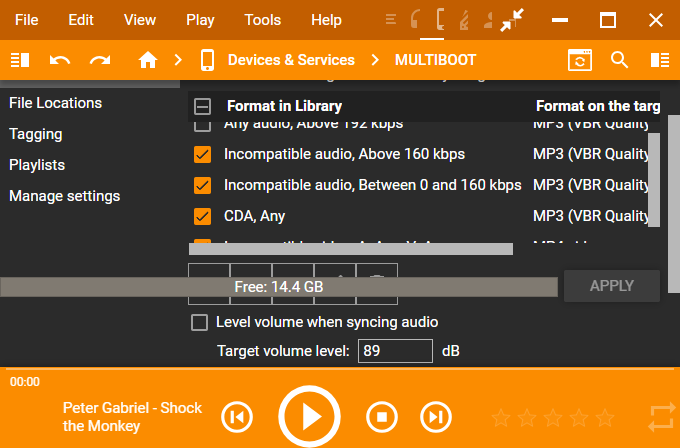The width and height of the screenshot is (680, 448).
Task: Enable Level volume when syncing audio
Action: point(200,322)
